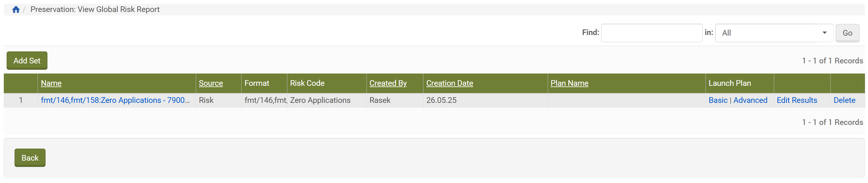Screen dimensions: 868x183
Task: Click the Zero Applications risk code cell
Action: click(x=320, y=100)
